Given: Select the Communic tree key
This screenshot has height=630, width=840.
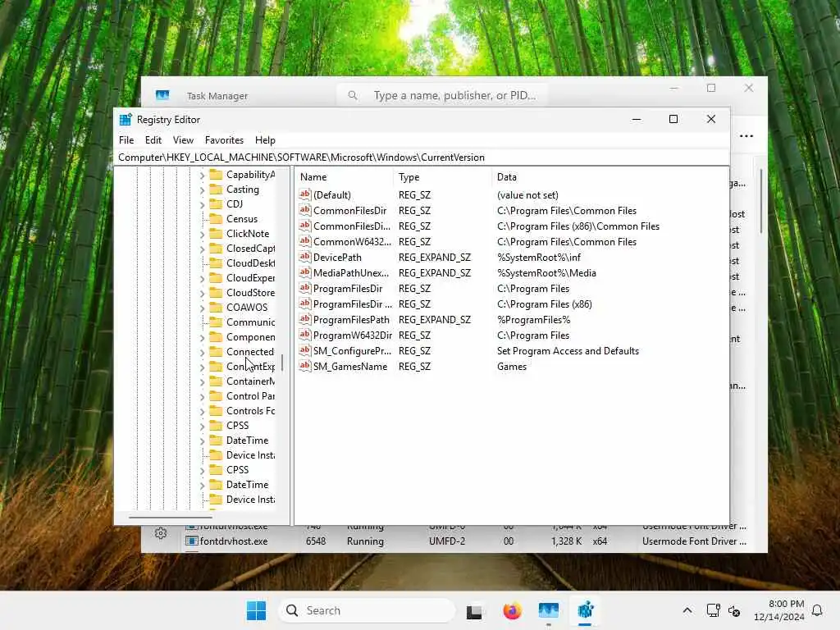Looking at the screenshot, I should tap(250, 322).
